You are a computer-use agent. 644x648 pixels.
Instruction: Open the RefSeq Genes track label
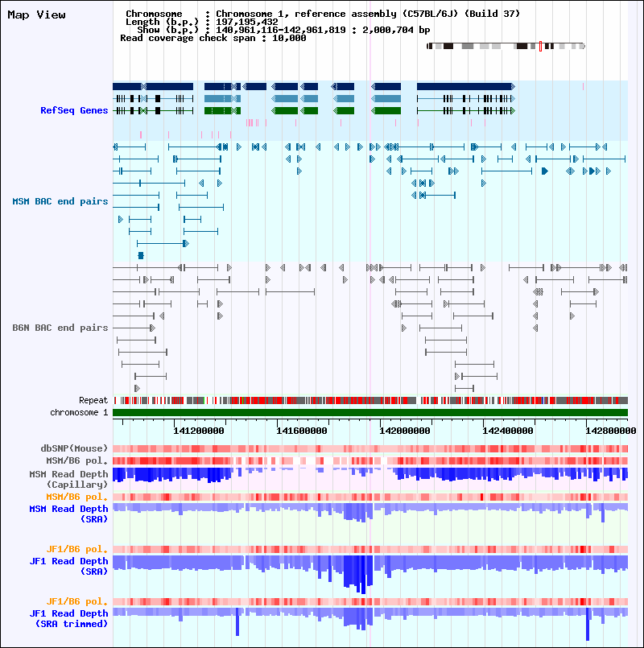click(x=74, y=110)
